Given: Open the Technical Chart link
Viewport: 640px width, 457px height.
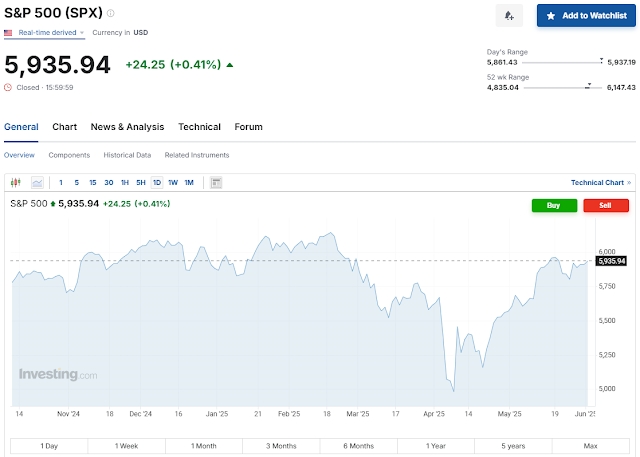Looking at the screenshot, I should point(601,182).
